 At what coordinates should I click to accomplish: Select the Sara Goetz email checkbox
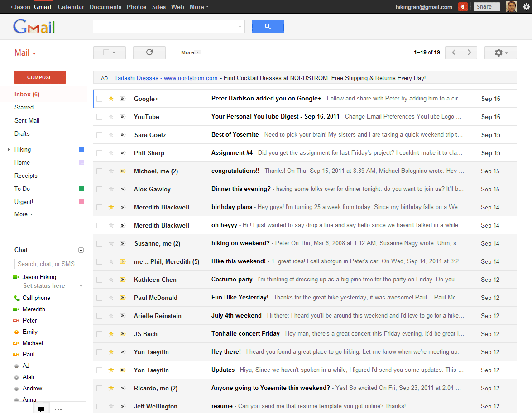(100, 135)
